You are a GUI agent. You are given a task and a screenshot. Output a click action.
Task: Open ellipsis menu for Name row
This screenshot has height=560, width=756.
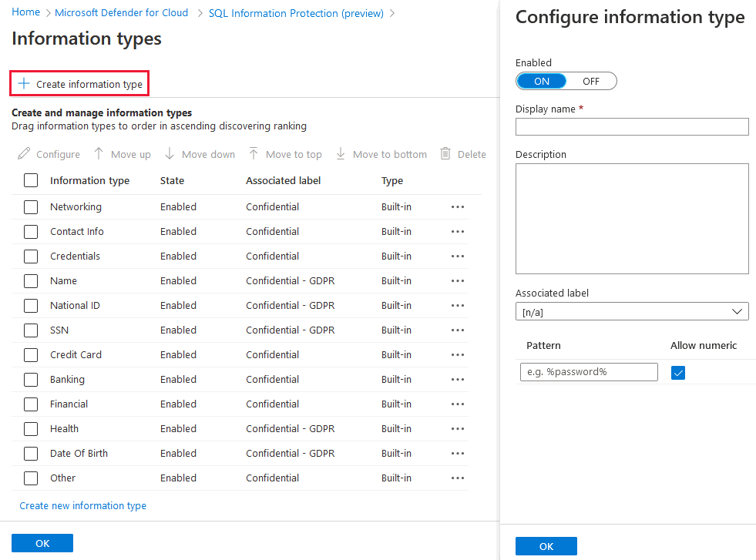tap(458, 280)
